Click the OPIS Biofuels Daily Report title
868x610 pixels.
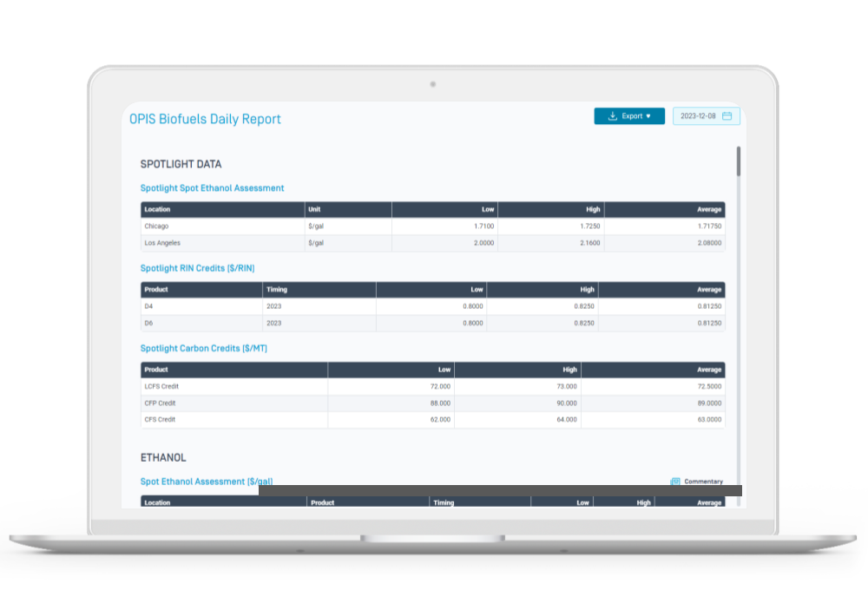(205, 120)
